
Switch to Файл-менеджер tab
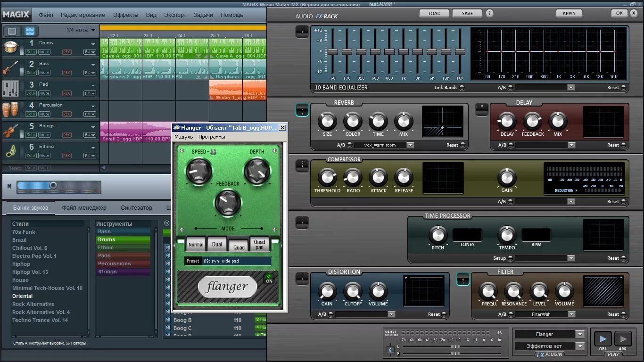(x=84, y=208)
